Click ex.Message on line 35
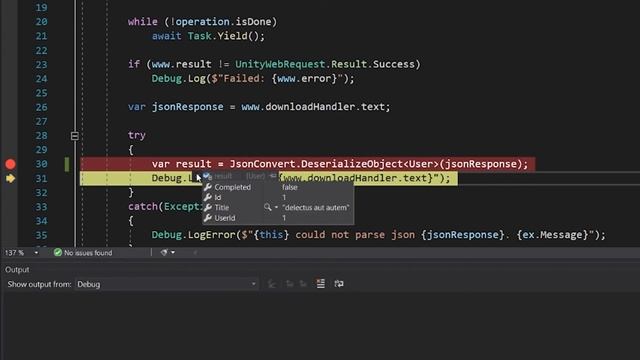 (x=552, y=235)
